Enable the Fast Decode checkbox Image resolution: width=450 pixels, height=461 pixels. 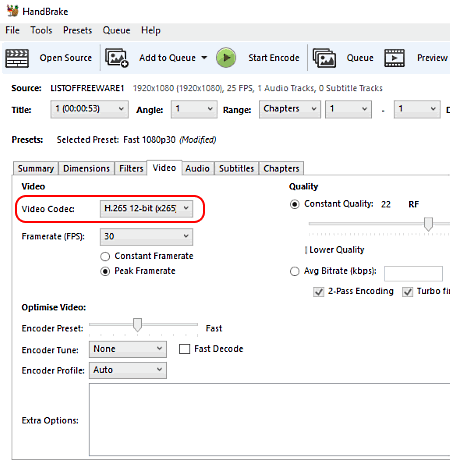click(184, 349)
